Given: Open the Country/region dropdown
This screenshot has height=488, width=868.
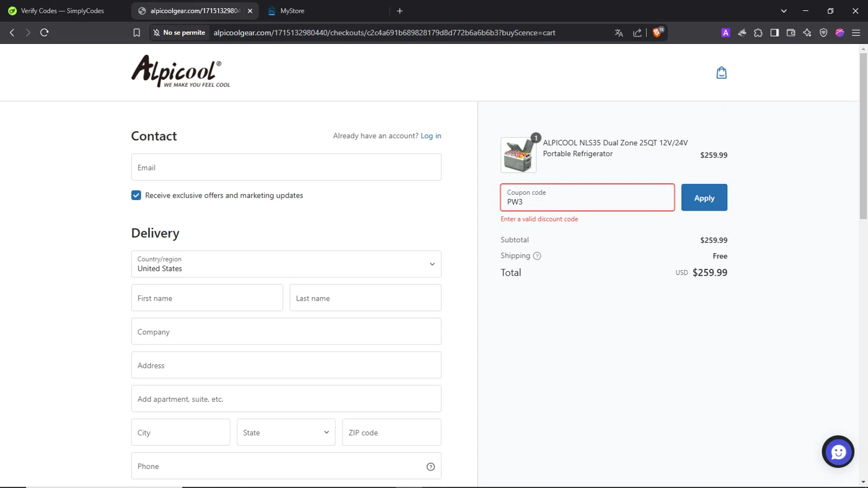Looking at the screenshot, I should 286,264.
